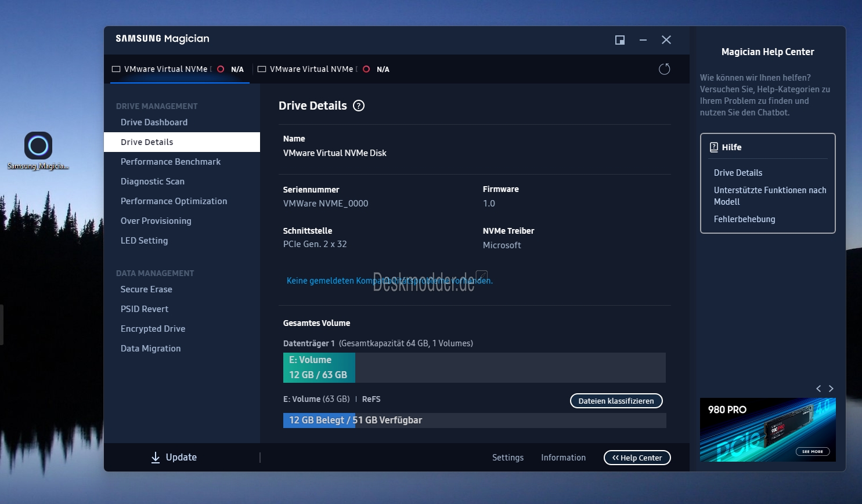
Task: Open Fehlerbehebung help link
Action: (x=744, y=219)
